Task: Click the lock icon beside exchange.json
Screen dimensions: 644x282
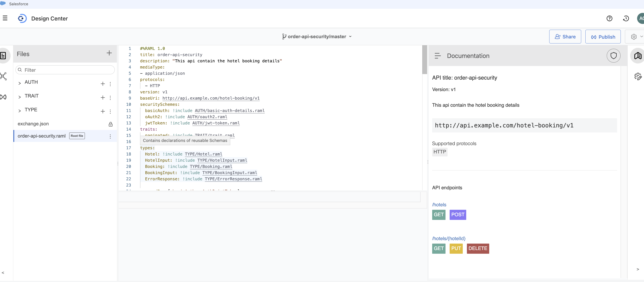Action: click(x=110, y=124)
